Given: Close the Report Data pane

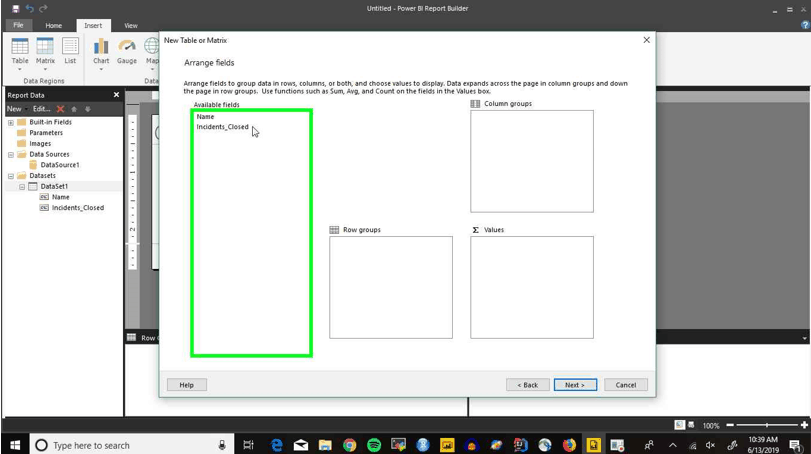Looking at the screenshot, I should (116, 95).
